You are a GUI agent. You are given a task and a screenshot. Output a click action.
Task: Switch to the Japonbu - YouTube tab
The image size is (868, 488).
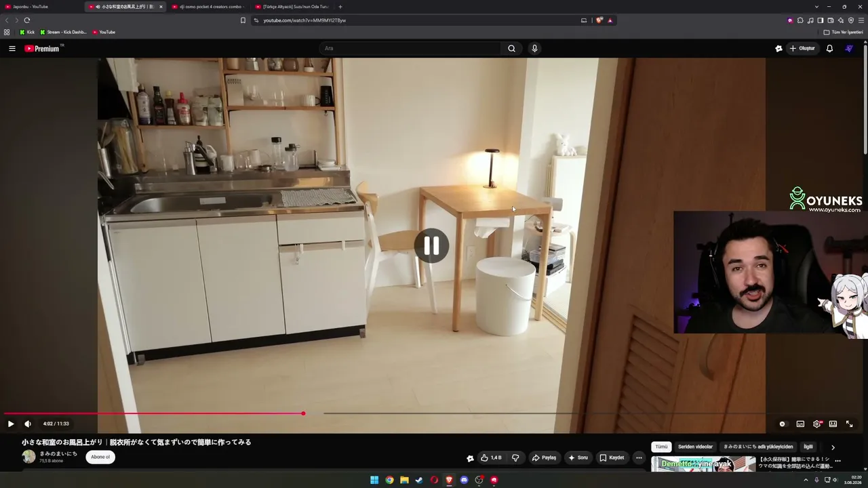click(42, 7)
